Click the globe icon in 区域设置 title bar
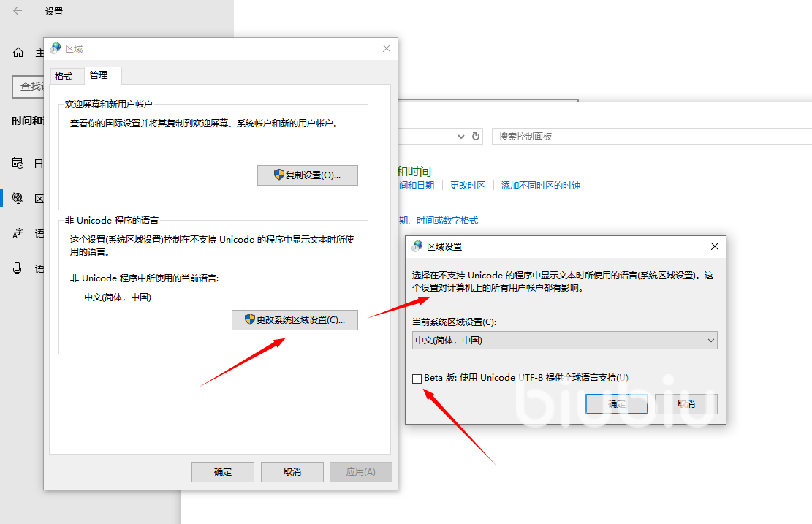Image resolution: width=812 pixels, height=524 pixels. (x=417, y=246)
